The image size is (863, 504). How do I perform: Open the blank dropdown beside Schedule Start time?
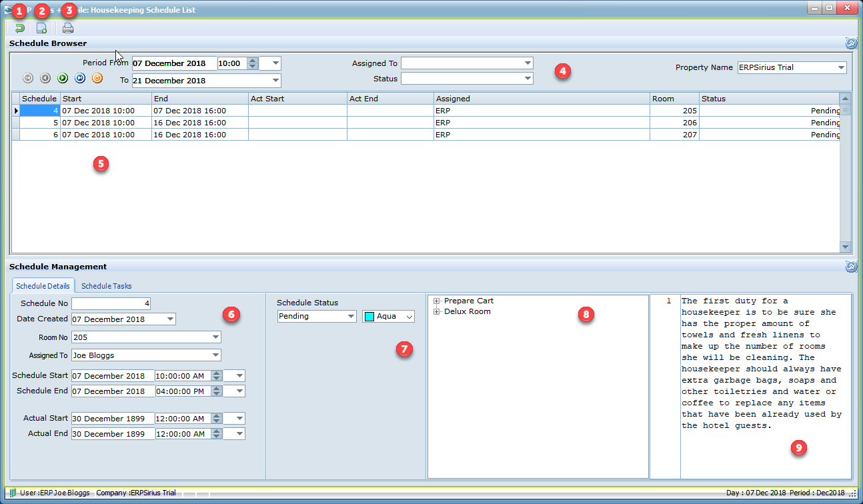coord(234,375)
